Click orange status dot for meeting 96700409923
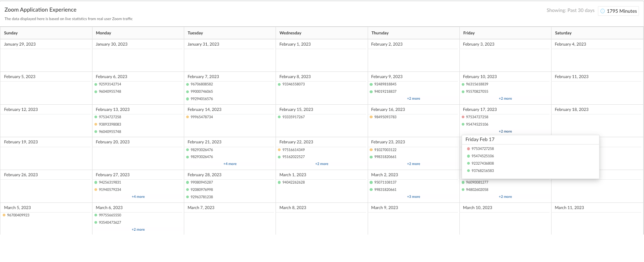 pyautogui.click(x=4, y=215)
